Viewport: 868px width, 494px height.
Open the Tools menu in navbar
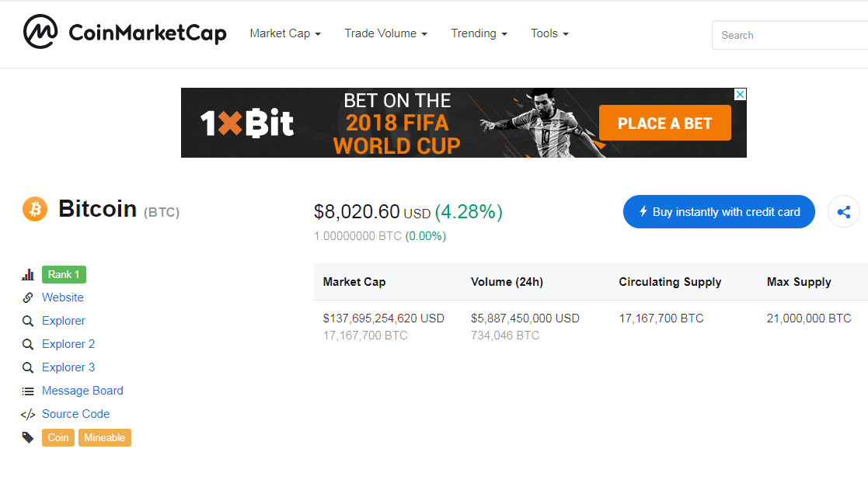549,33
